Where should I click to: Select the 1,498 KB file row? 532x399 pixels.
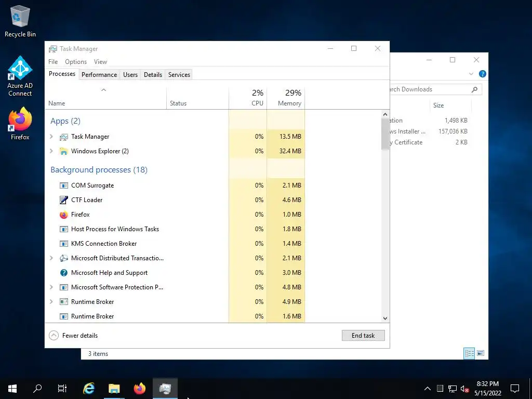click(430, 121)
